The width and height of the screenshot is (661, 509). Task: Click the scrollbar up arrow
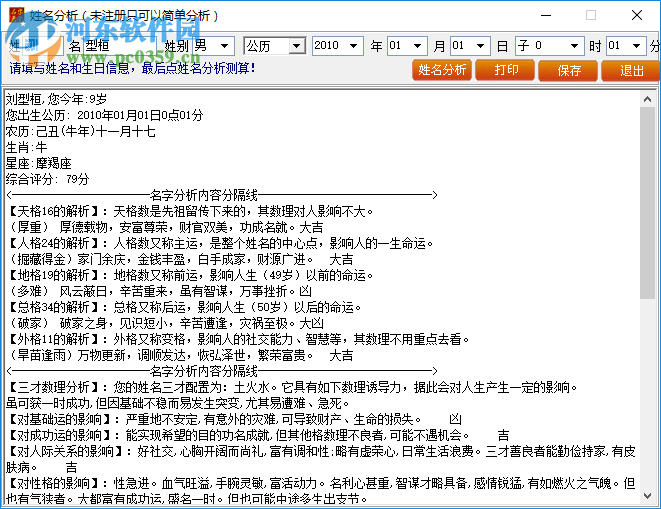click(648, 100)
